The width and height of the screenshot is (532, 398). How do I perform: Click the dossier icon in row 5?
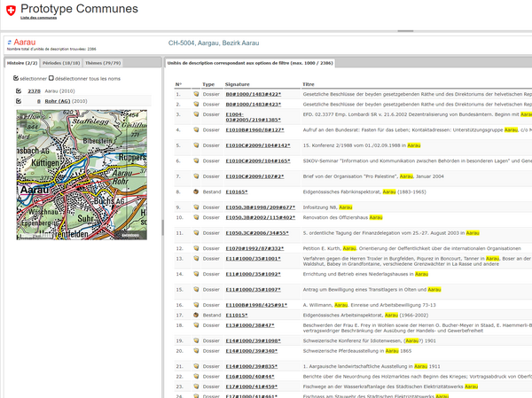[x=196, y=145]
